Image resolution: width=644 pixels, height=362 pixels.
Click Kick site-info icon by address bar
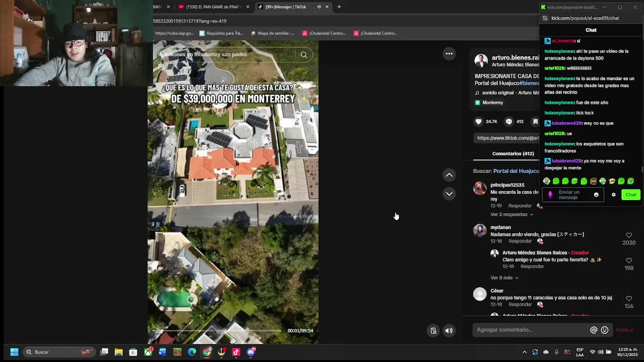point(545,18)
